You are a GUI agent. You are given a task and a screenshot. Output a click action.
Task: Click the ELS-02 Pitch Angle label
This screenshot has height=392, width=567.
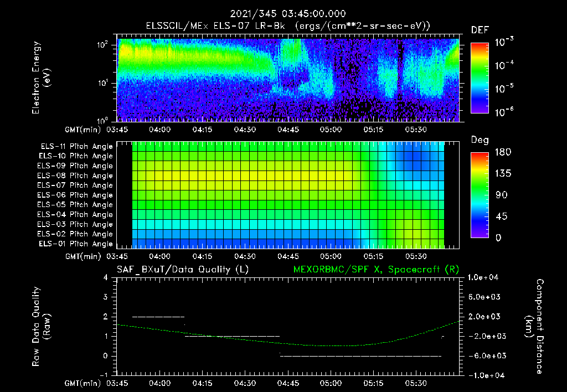coord(75,234)
